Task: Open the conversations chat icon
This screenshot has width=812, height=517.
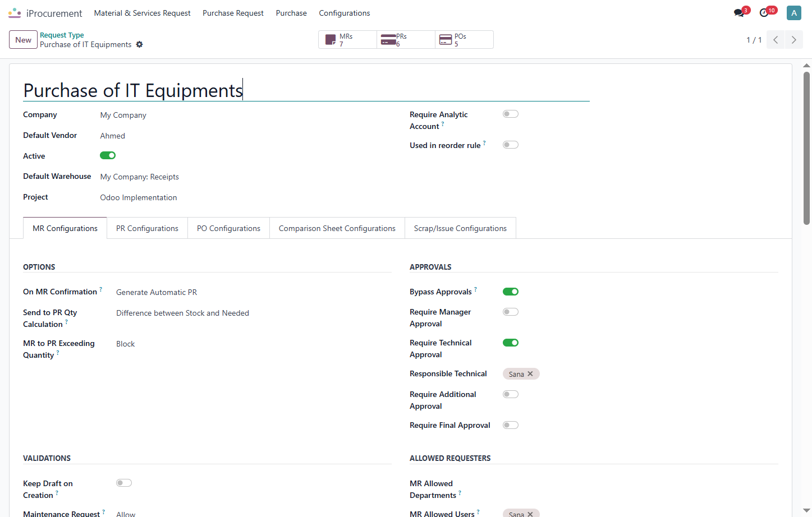Action: coord(739,13)
